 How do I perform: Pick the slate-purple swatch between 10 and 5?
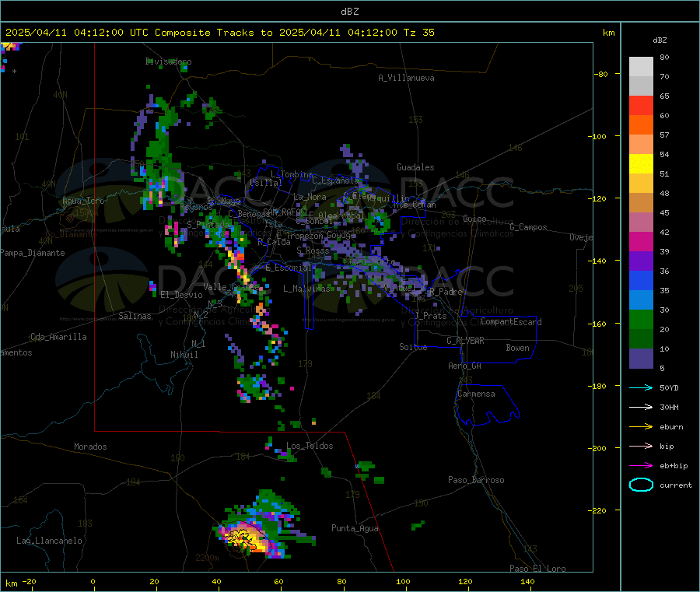point(641,359)
